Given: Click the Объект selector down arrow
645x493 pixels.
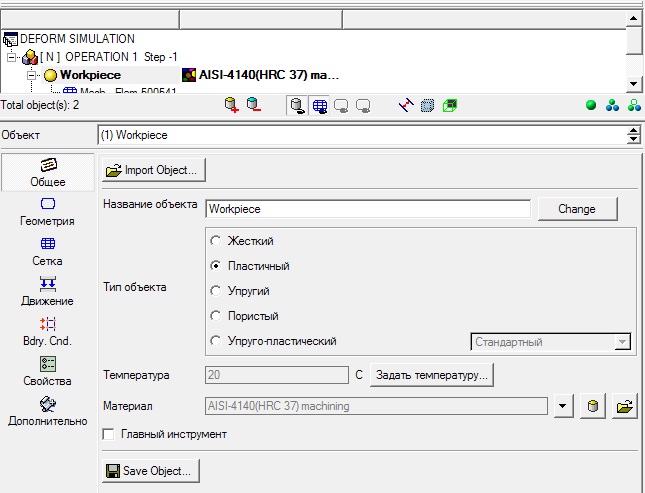Looking at the screenshot, I should point(633,140).
